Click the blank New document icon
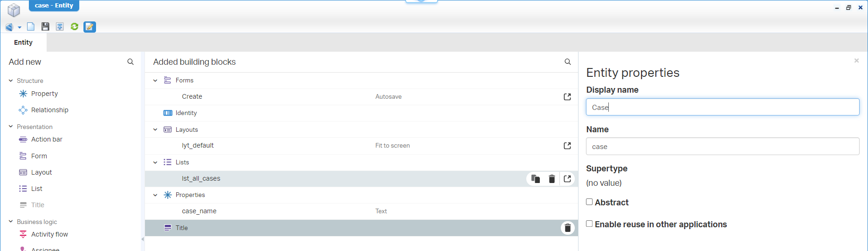The image size is (868, 251). click(31, 27)
